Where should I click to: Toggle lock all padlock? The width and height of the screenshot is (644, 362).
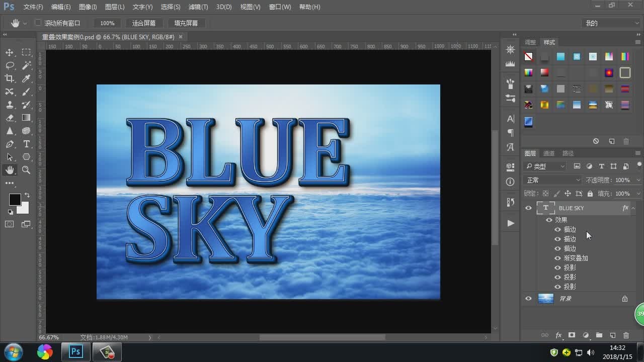point(590,194)
